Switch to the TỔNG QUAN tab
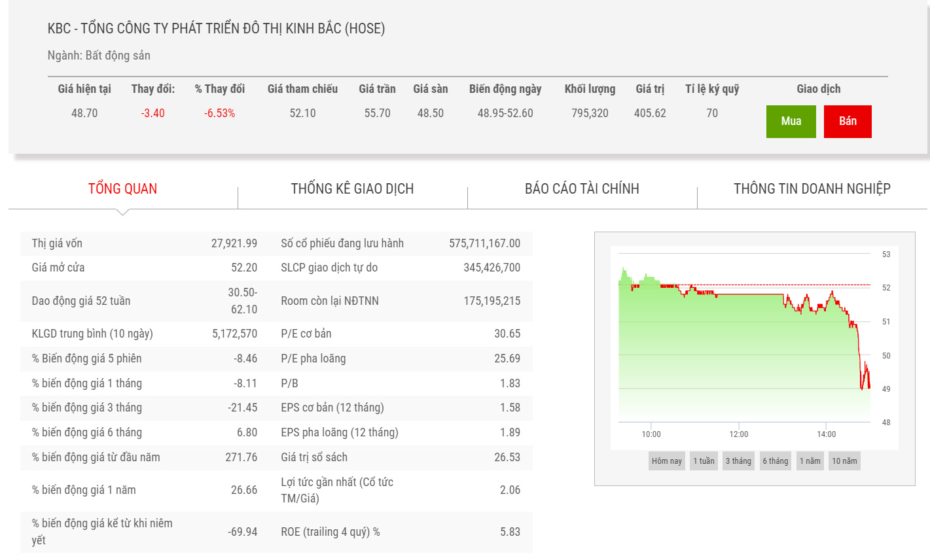The height and width of the screenshot is (560, 930). (122, 189)
